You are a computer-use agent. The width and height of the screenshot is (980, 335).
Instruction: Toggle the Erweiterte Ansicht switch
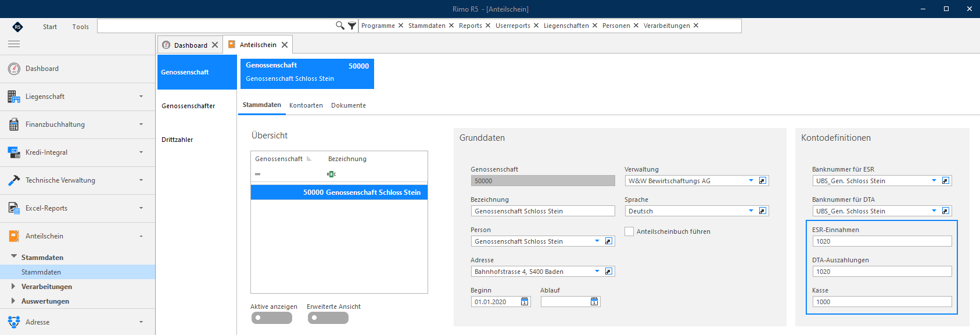pos(328,318)
